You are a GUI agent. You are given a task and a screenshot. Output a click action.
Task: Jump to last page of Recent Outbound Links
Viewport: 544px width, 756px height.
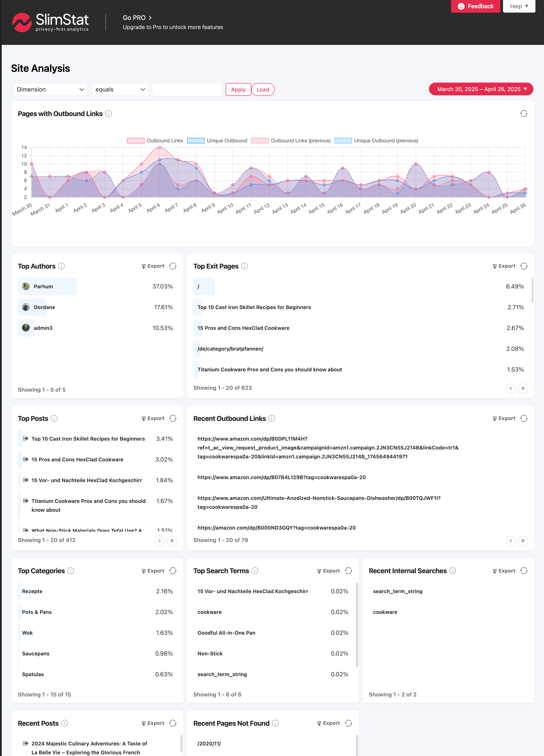coord(523,541)
